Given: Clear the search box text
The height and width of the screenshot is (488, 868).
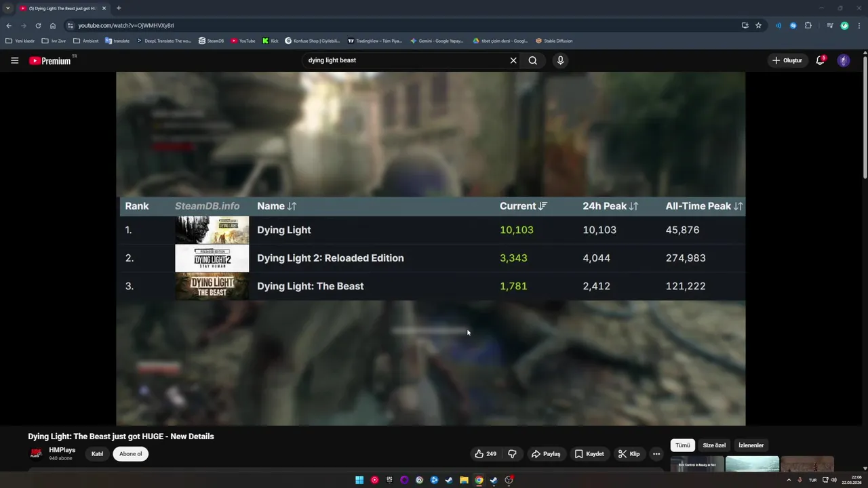Looking at the screenshot, I should coord(513,60).
